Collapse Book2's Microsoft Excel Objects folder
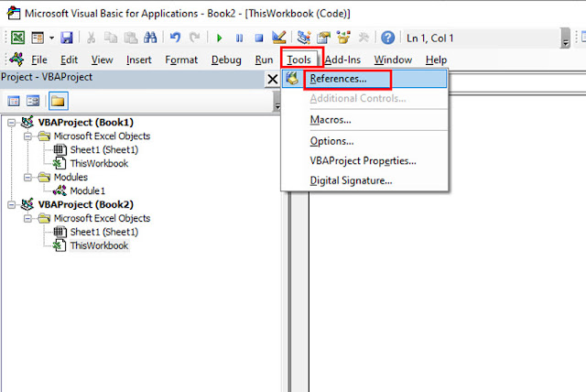 pyautogui.click(x=27, y=219)
